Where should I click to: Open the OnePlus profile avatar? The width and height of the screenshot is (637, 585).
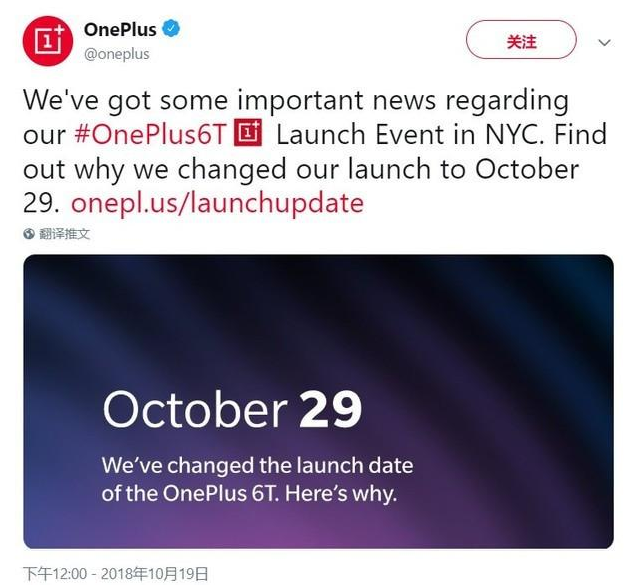[x=48, y=41]
